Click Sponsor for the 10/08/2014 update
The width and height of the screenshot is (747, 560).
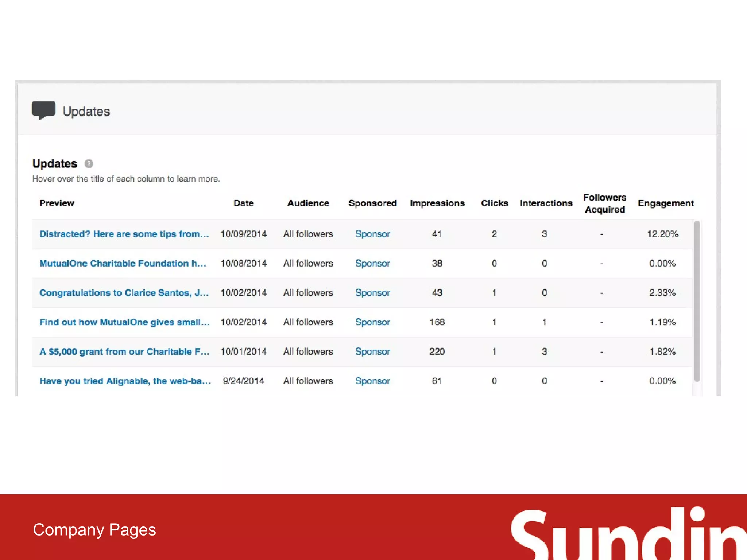click(x=373, y=263)
